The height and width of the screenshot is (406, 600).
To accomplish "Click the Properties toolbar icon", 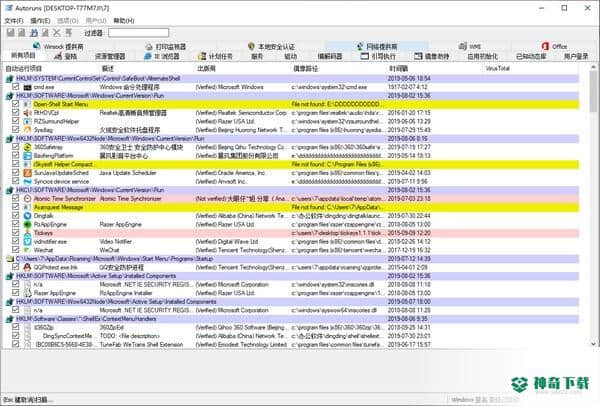I will [46, 33].
